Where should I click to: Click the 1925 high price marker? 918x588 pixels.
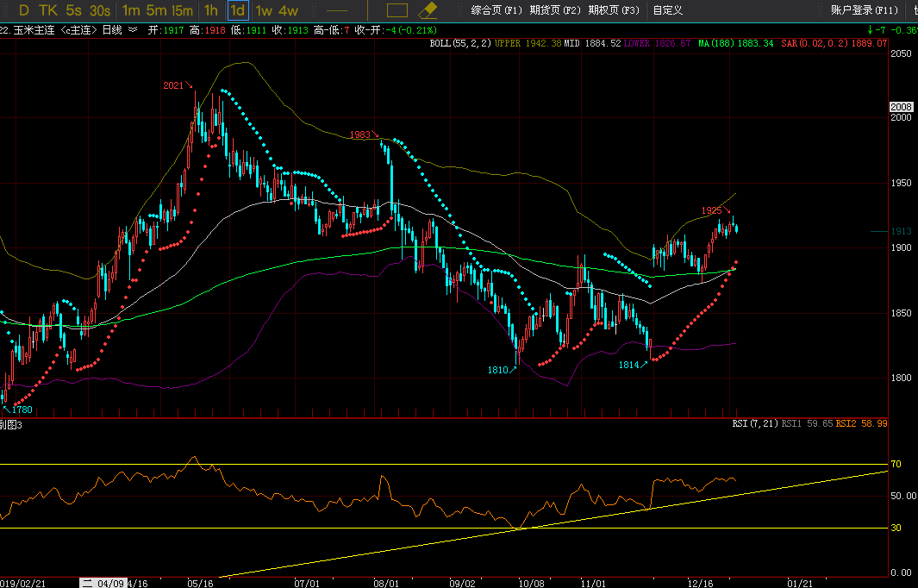coord(712,210)
